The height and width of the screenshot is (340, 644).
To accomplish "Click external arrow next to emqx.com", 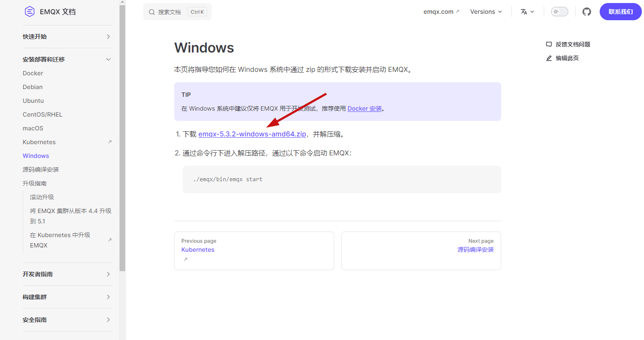I will pos(457,12).
